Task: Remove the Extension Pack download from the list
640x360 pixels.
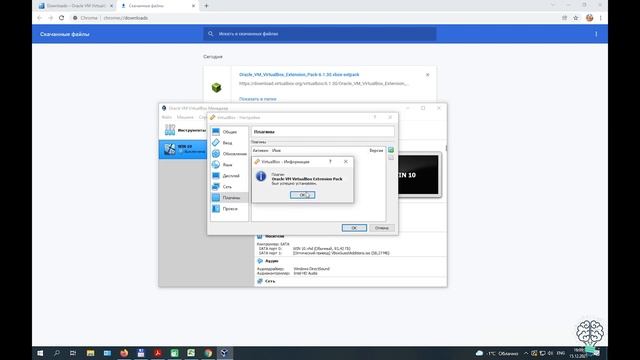Action: tap(427, 75)
